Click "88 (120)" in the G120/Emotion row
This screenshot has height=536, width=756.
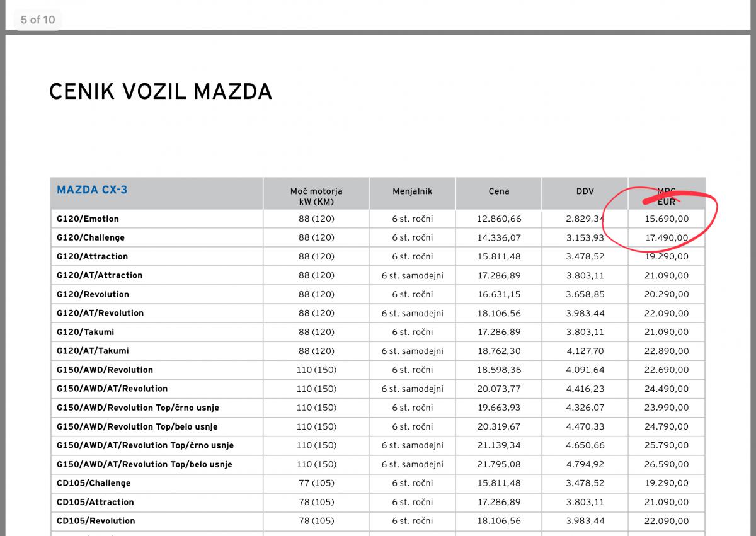click(x=316, y=219)
